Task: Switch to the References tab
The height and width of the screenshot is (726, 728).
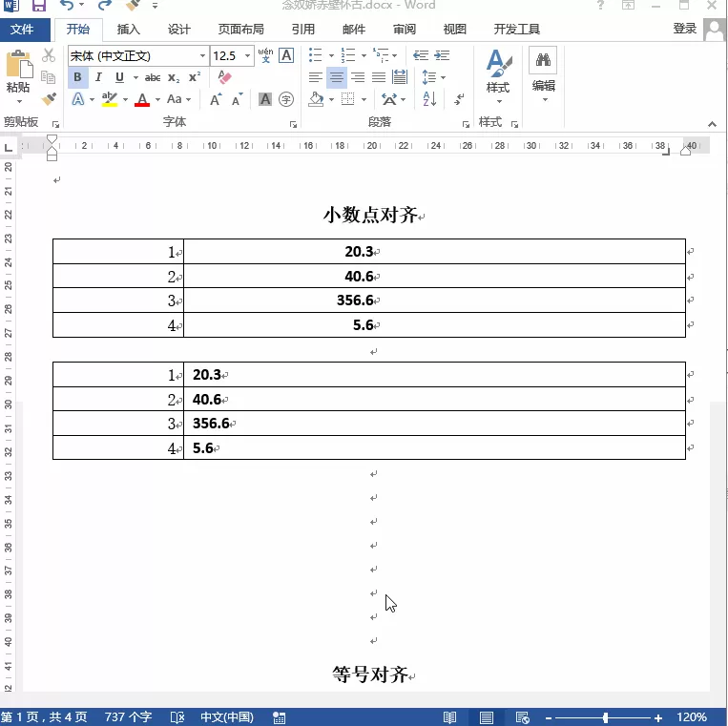Action: (303, 30)
